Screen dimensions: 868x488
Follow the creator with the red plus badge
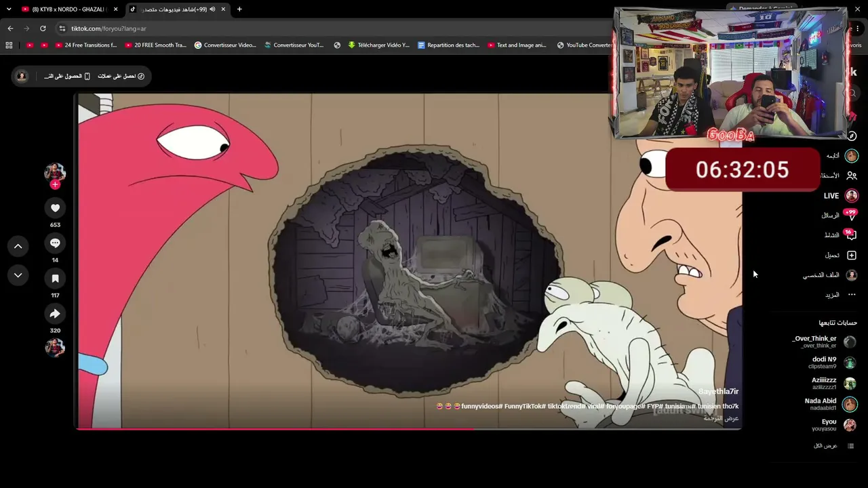[x=55, y=184]
